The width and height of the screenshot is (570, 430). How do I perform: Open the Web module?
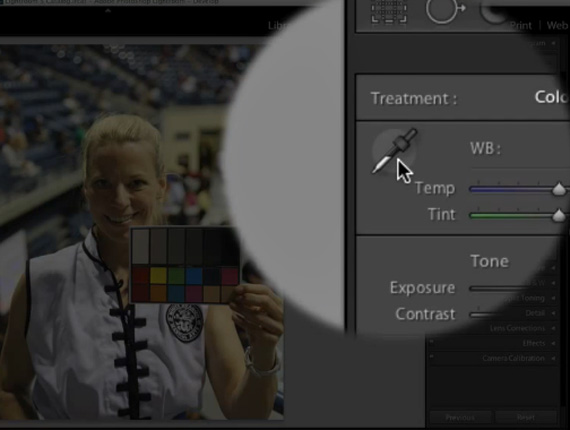[x=557, y=25]
